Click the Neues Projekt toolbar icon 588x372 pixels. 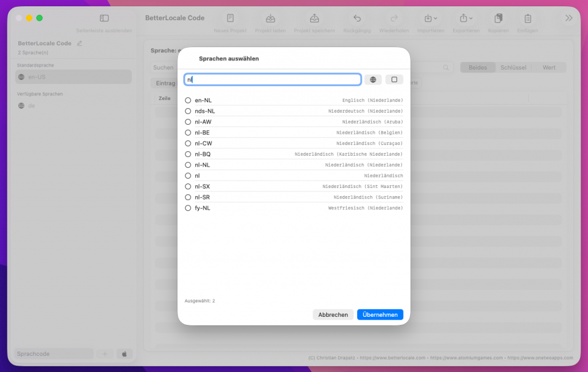point(230,18)
